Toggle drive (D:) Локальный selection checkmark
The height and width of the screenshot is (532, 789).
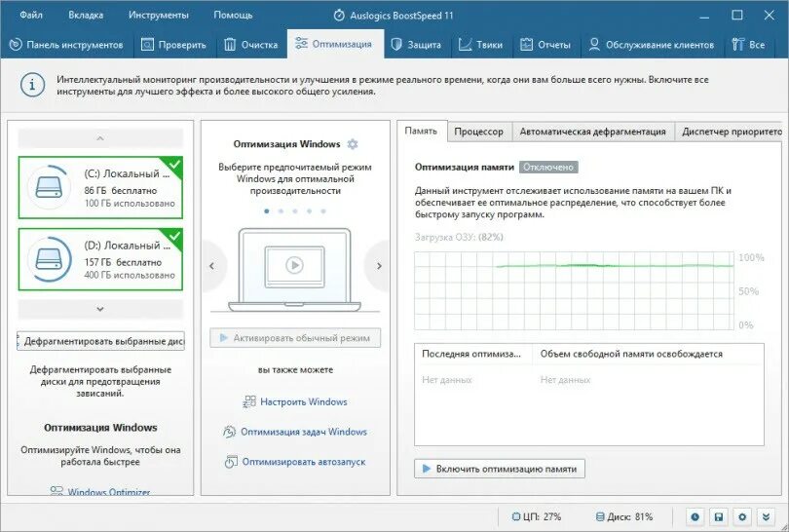pyautogui.click(x=174, y=236)
